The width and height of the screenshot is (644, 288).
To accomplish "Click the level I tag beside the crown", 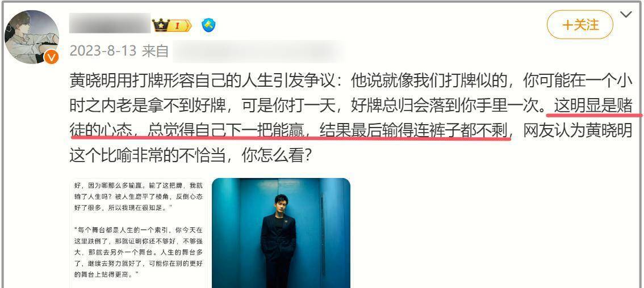I will (179, 26).
